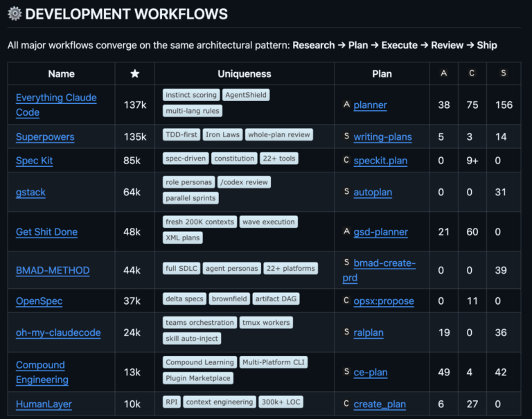Click the S icon beside autoplan
This screenshot has height=419, width=532.
coord(346,192)
